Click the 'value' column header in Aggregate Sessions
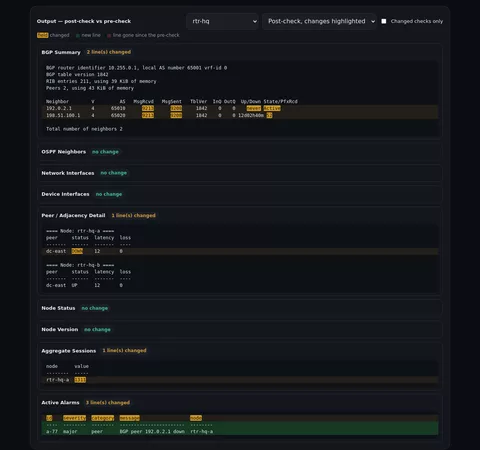The width and height of the screenshot is (480, 450). 81,366
